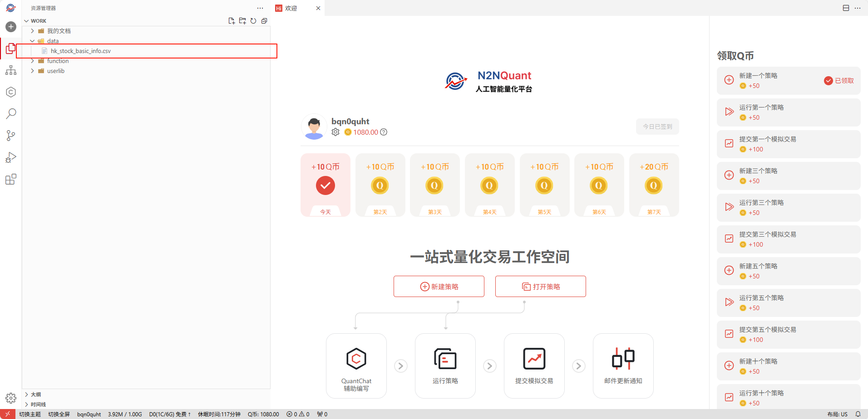868x419 pixels.
Task: Click arrow after QuantChat card
Action: coord(401,366)
